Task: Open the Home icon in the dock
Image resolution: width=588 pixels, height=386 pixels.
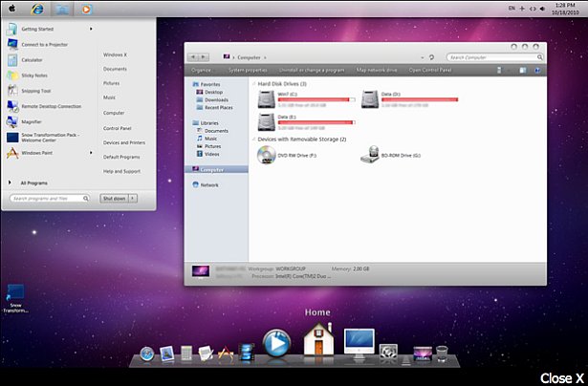Action: [317, 342]
